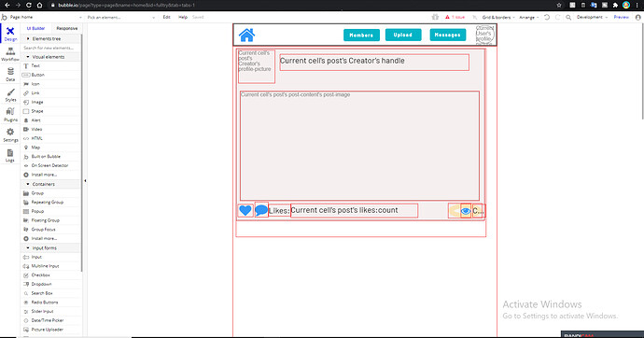Open the Arrange dropdown
This screenshot has height=338, width=644.
pos(528,17)
